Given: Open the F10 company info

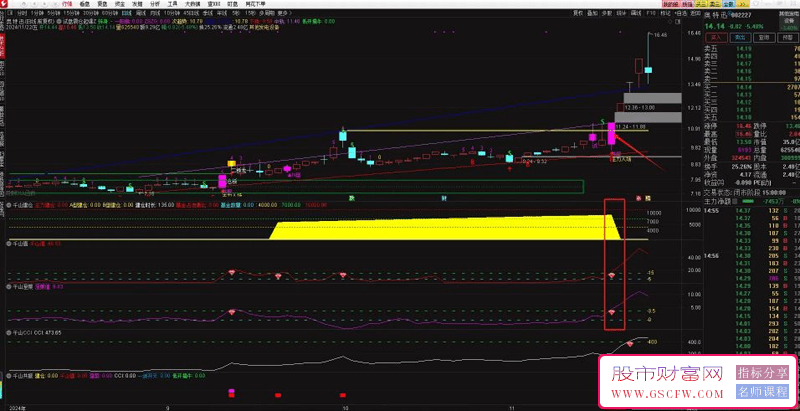Looking at the screenshot, I should click(651, 12).
